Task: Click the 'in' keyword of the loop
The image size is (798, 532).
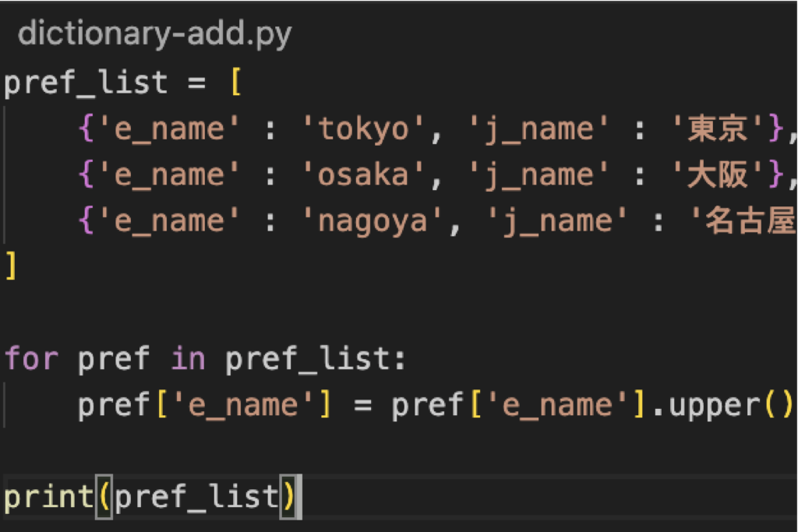Action: click(x=188, y=358)
